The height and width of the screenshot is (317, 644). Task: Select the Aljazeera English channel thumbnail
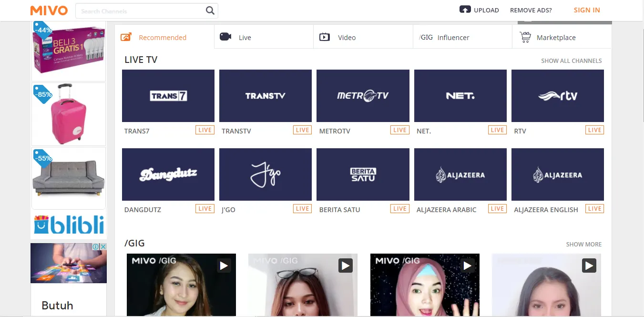pyautogui.click(x=557, y=174)
